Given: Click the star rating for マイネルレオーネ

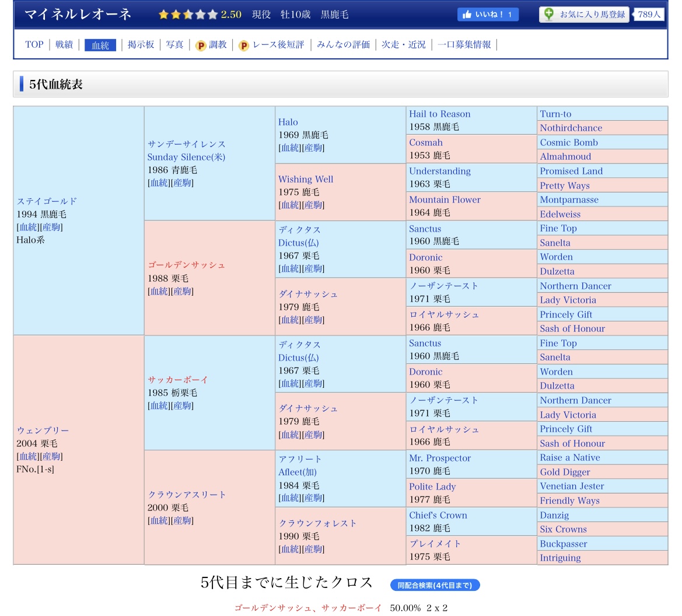Looking at the screenshot, I should point(188,15).
